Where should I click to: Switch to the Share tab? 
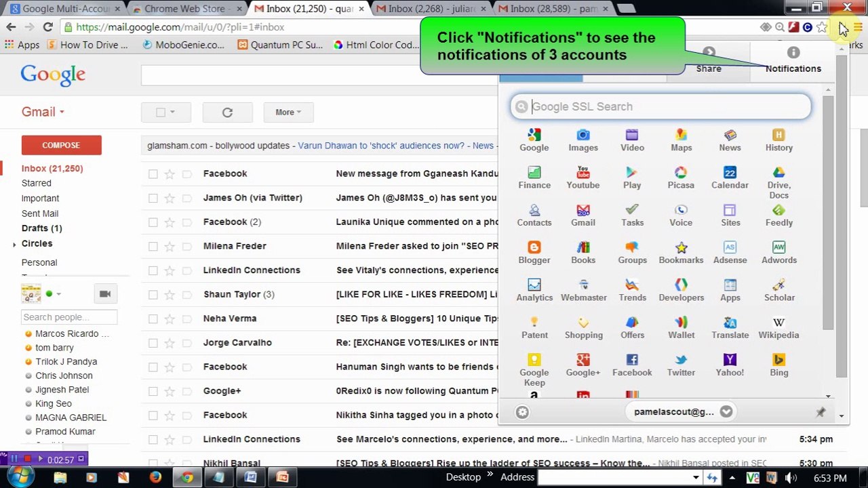tap(709, 61)
